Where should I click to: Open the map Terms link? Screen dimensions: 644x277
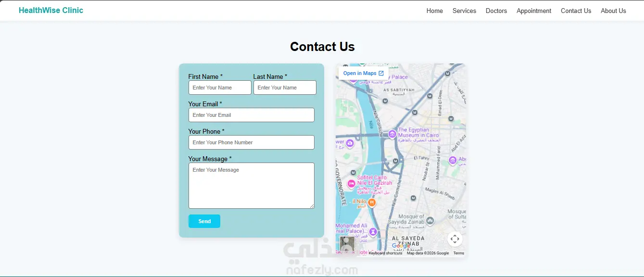459,253
